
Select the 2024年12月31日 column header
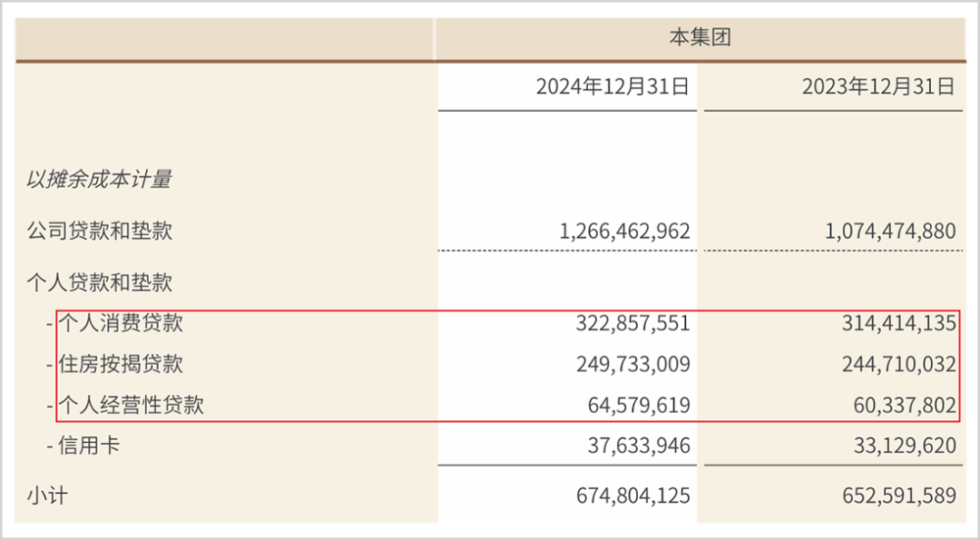[612, 86]
